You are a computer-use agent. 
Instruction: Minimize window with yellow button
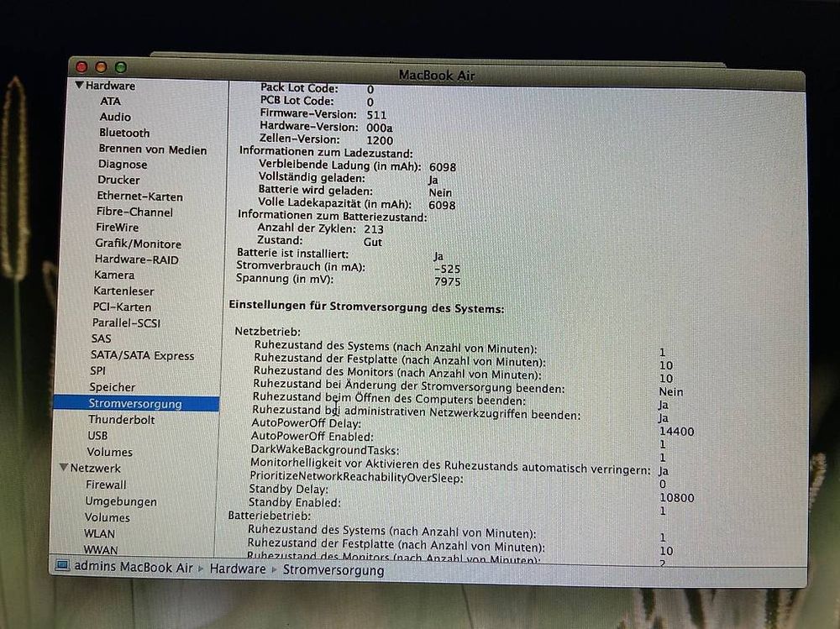(x=101, y=67)
